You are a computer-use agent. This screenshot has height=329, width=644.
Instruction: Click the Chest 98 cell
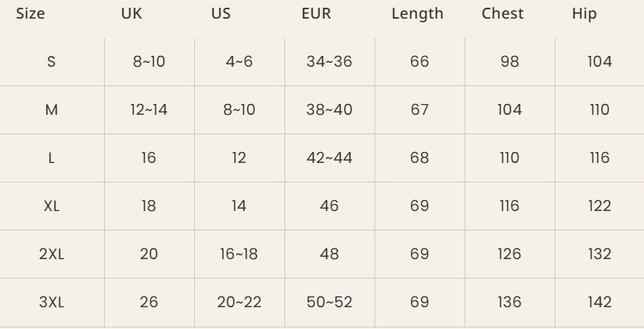point(510,61)
